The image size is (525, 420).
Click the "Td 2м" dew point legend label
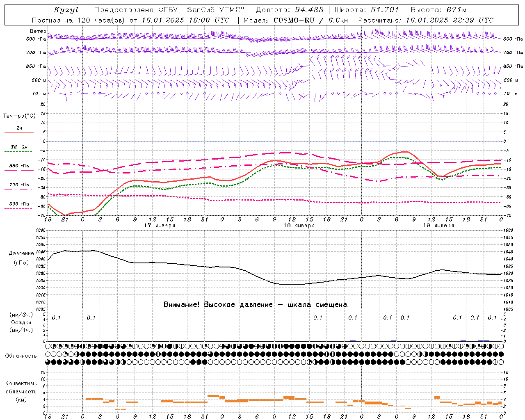(x=19, y=147)
